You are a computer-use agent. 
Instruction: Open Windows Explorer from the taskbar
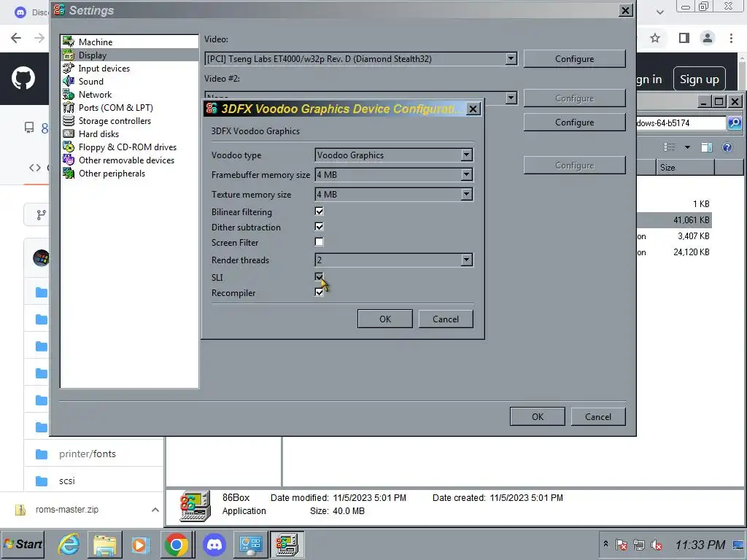tap(105, 544)
